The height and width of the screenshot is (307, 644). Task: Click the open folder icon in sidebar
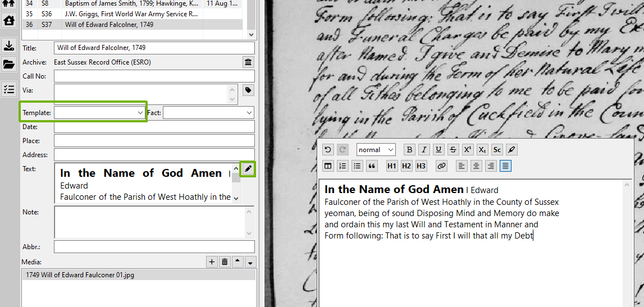9,64
